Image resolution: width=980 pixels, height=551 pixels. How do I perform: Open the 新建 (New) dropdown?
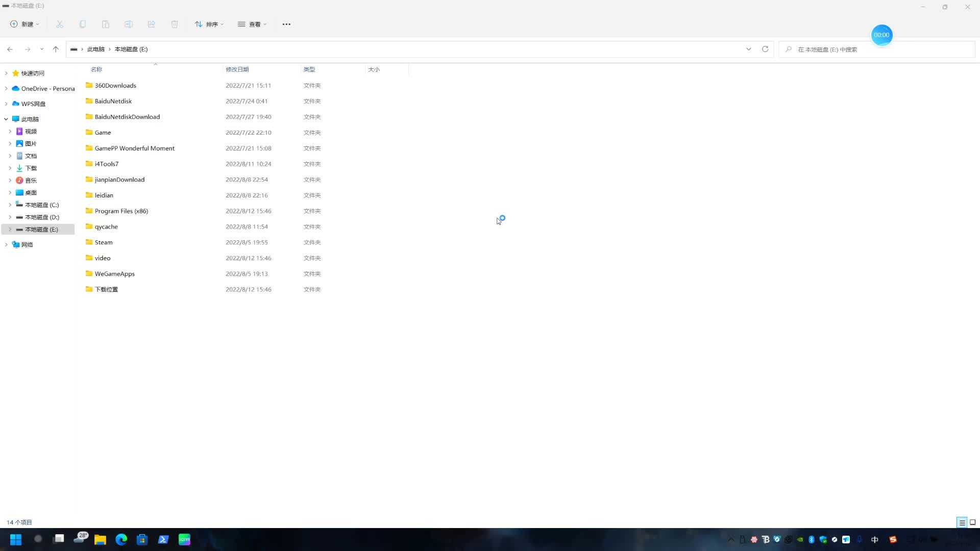click(24, 24)
